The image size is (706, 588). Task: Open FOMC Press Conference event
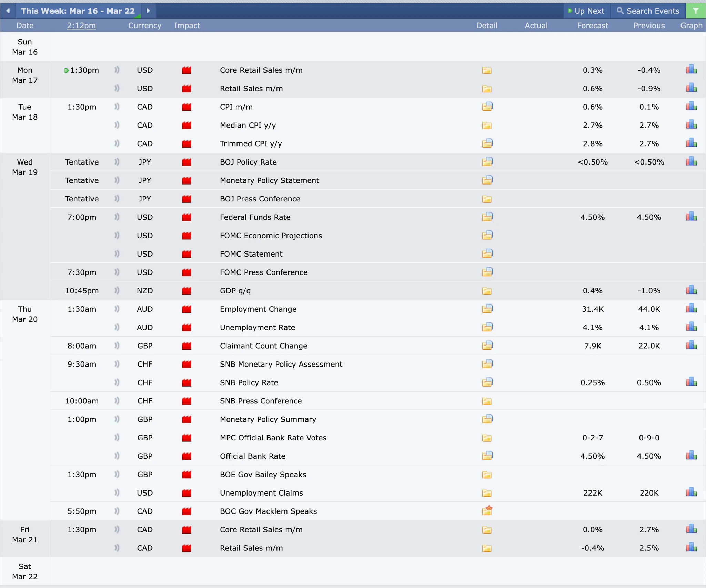pyautogui.click(x=263, y=272)
